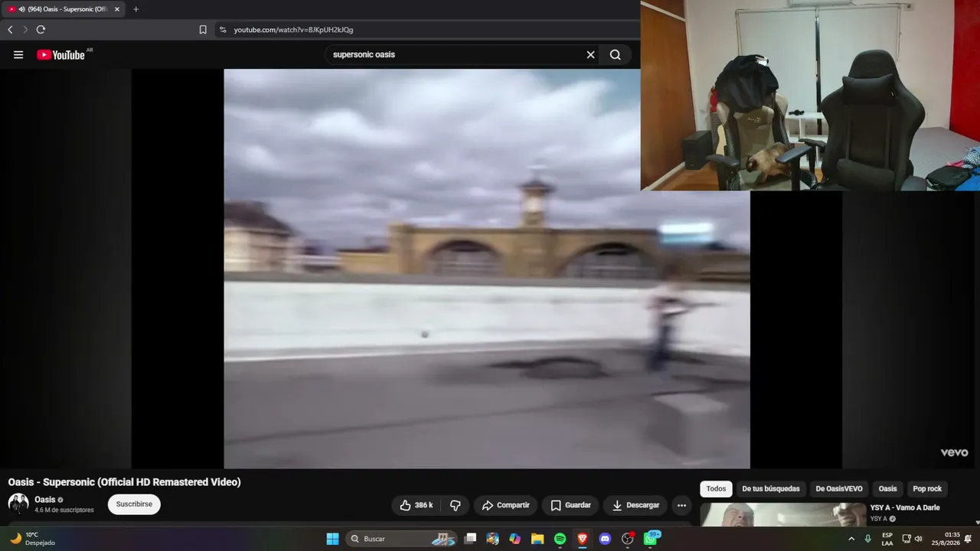Open the Windows Start menu
This screenshot has width=980, height=551.
click(x=332, y=539)
